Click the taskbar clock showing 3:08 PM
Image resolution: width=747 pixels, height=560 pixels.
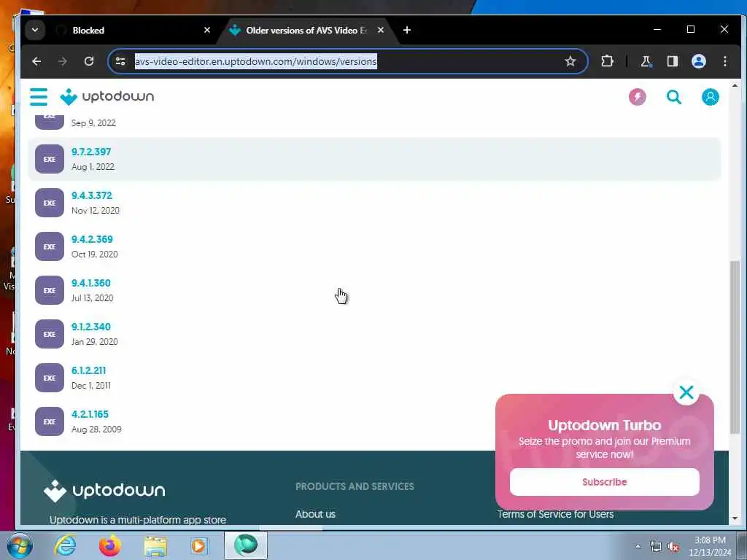coord(710,546)
